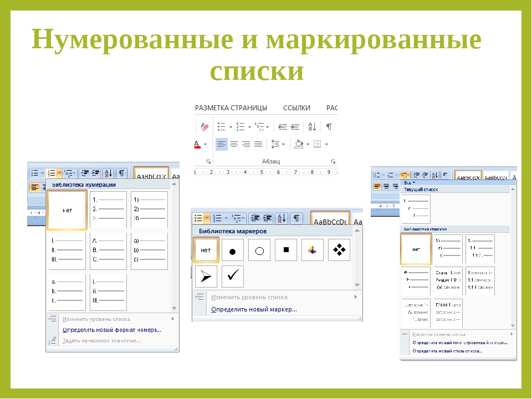Toggle Align Right in the top ribbon fragment
The height and width of the screenshot is (399, 532).
click(246, 144)
